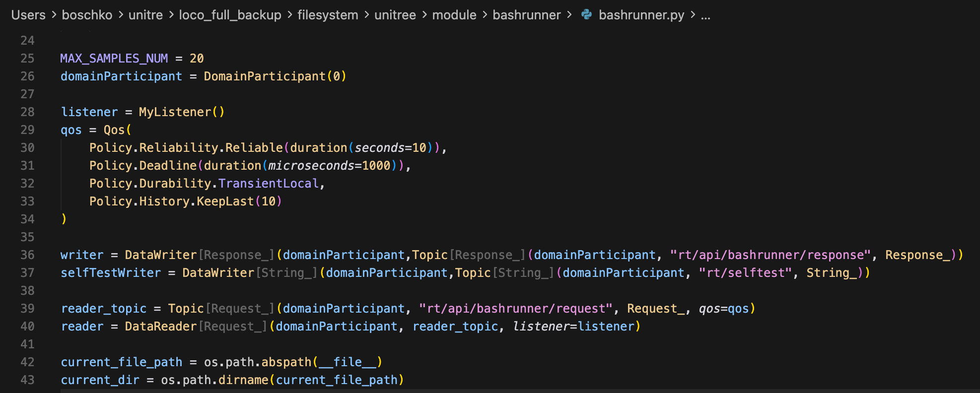Click DataWriter[String_] on line 37
This screenshot has width=980, height=393.
(250, 273)
